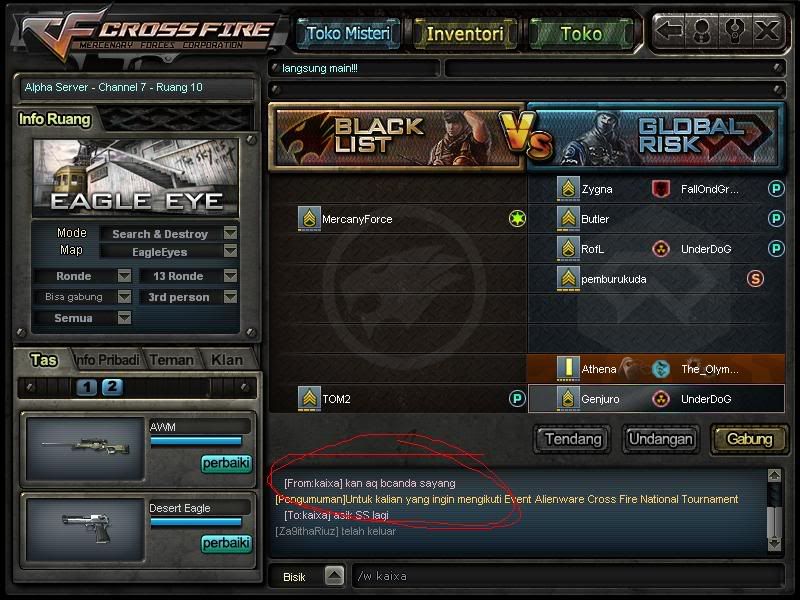This screenshot has height=600, width=800.
Task: Expand the Search & Destroy mode dropdown
Action: [231, 233]
